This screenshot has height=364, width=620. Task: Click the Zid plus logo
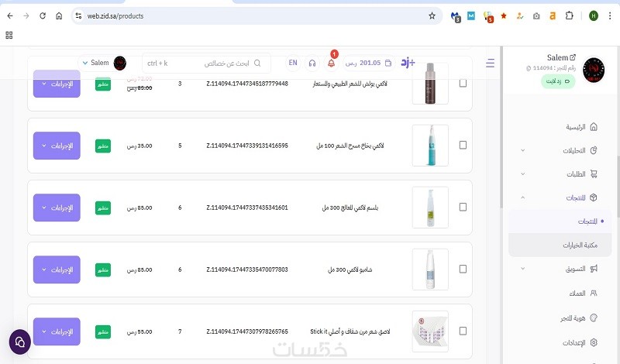pos(408,63)
